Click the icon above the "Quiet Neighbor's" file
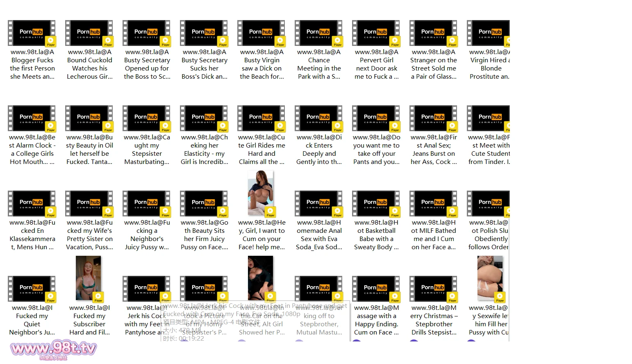The height and width of the screenshot is (364, 632). [x=32, y=289]
